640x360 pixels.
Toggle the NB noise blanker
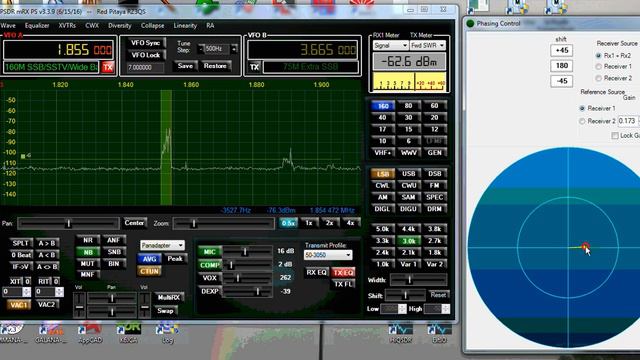click(88, 252)
